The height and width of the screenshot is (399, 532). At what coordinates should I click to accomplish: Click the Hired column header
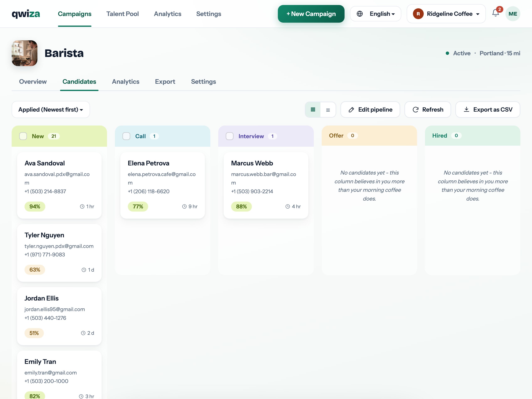pos(473,136)
